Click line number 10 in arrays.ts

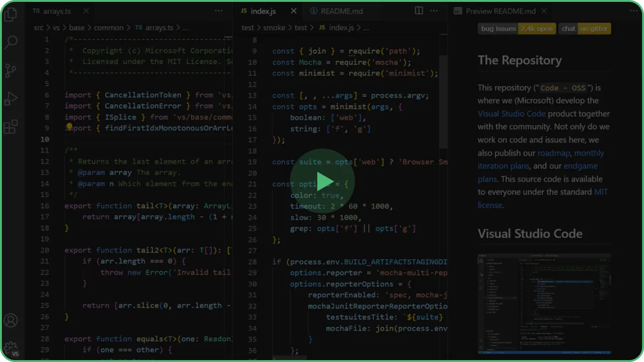(x=45, y=139)
